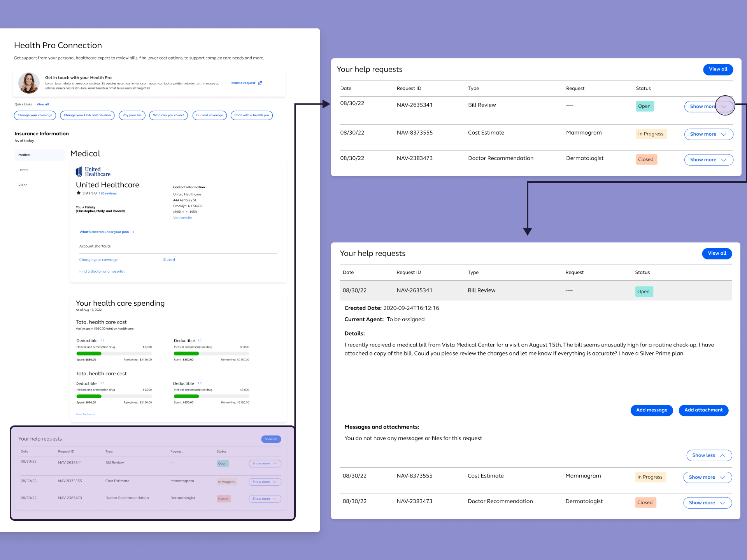Click the Show less chevron-up icon

722,455
